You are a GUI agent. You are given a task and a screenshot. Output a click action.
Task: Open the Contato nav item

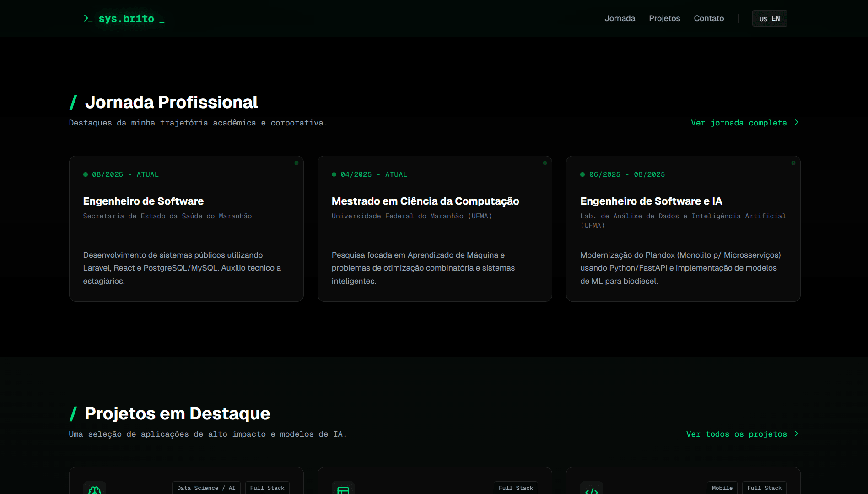(709, 18)
